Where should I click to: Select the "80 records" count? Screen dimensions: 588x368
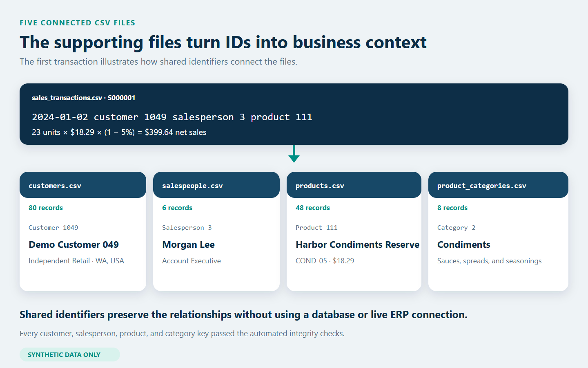[x=46, y=208]
